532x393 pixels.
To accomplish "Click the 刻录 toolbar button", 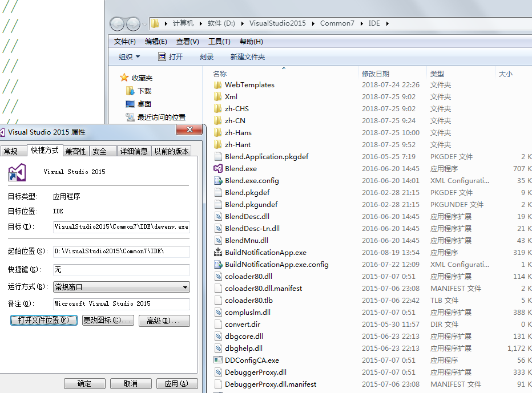I will [x=206, y=56].
